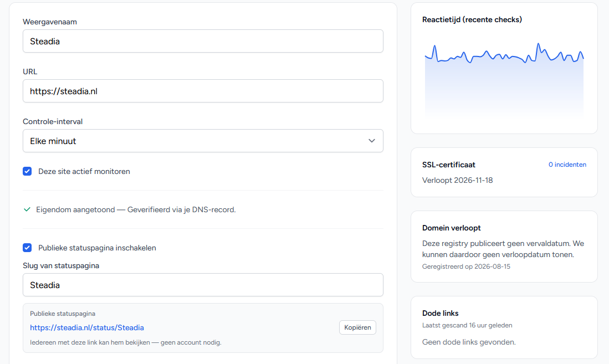
Task: Click the Slug van statuspagina input field
Action: pos(203,285)
